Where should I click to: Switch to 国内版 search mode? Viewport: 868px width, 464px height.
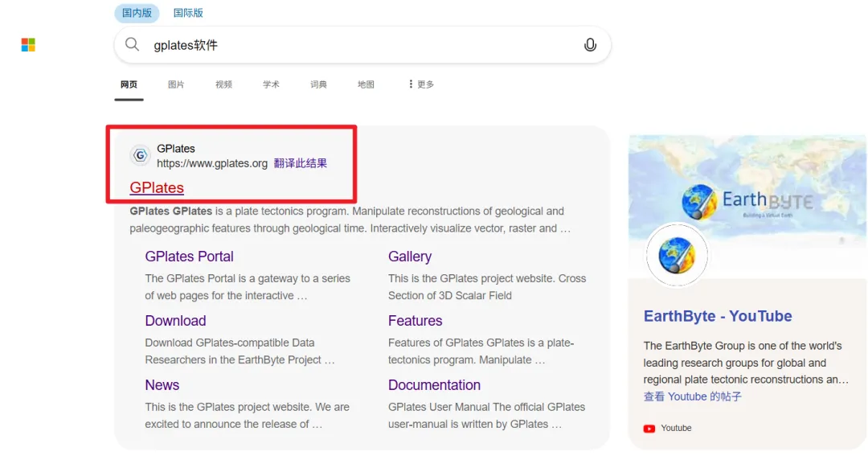click(137, 13)
